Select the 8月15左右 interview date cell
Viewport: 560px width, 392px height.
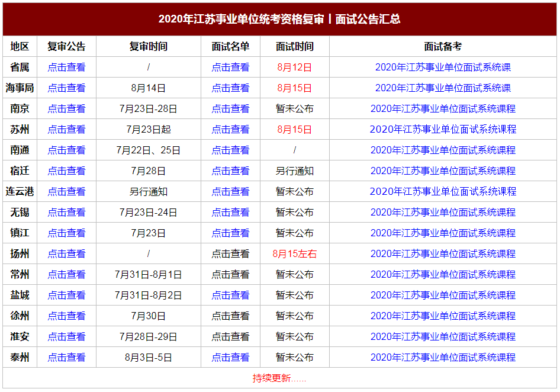[295, 253]
